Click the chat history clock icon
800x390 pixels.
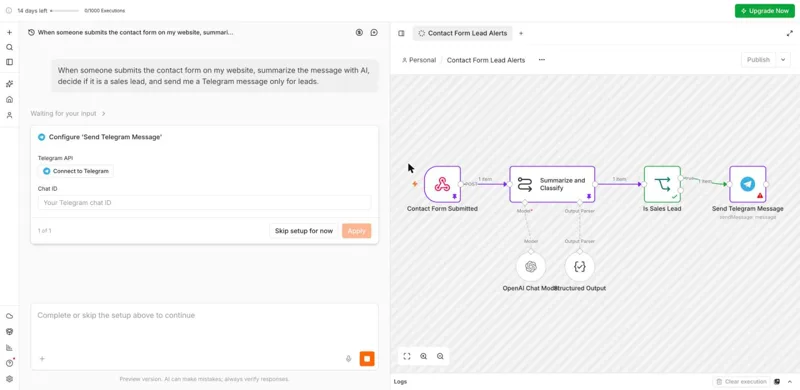pyautogui.click(x=32, y=32)
